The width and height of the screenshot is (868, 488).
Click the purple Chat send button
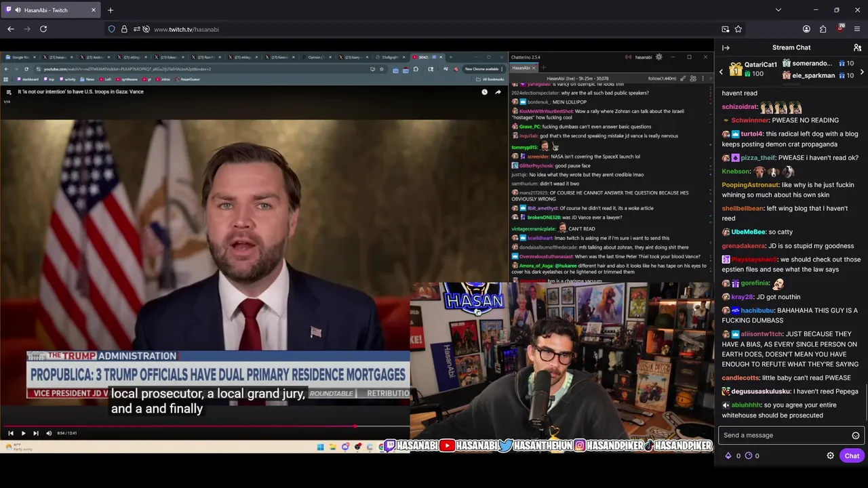pos(852,455)
